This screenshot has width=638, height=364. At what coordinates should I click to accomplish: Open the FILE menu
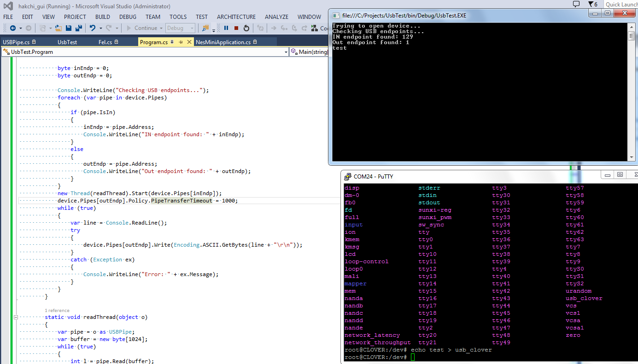point(8,17)
